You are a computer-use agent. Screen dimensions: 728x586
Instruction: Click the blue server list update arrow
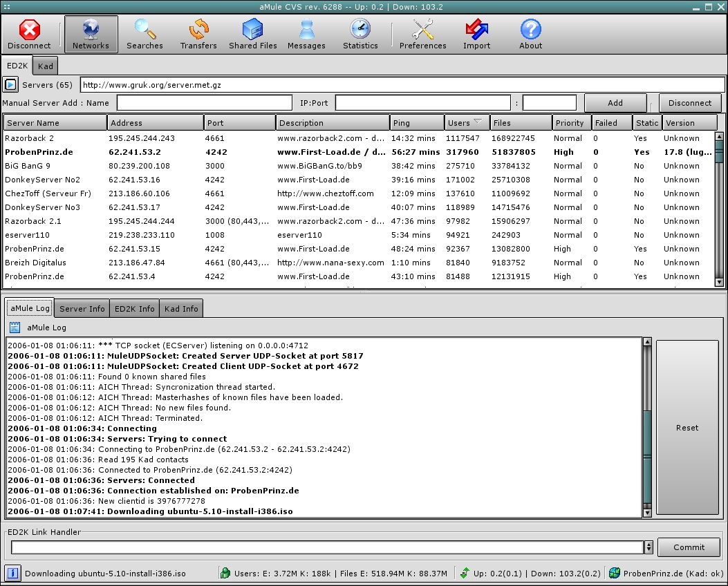coord(10,85)
